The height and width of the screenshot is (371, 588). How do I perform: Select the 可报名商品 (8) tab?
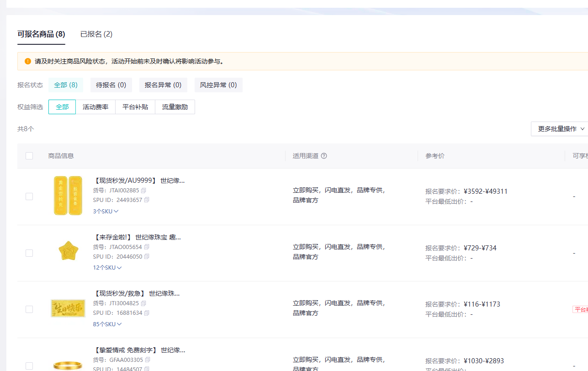41,34
